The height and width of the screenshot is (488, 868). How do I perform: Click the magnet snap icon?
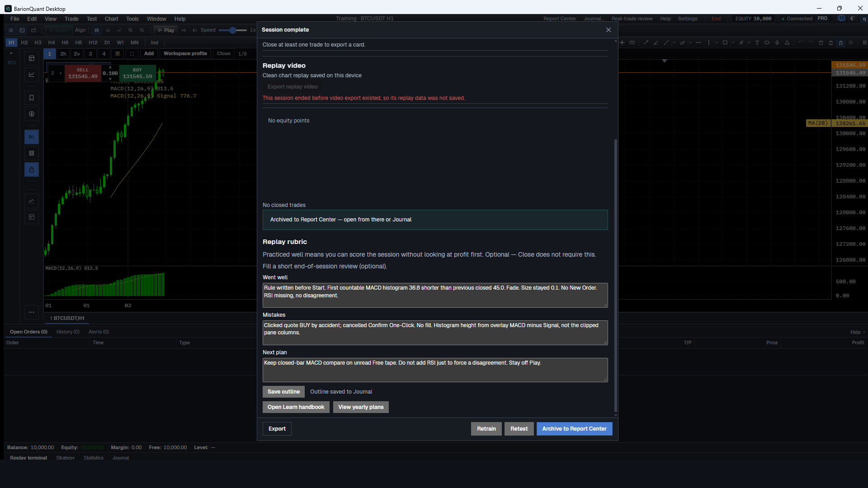[x=841, y=42]
